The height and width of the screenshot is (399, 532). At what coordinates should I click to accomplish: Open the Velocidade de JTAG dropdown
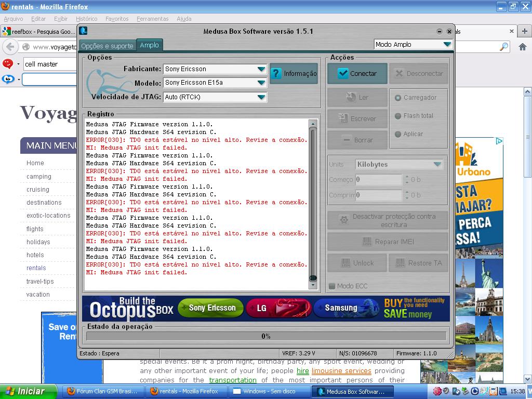click(261, 97)
